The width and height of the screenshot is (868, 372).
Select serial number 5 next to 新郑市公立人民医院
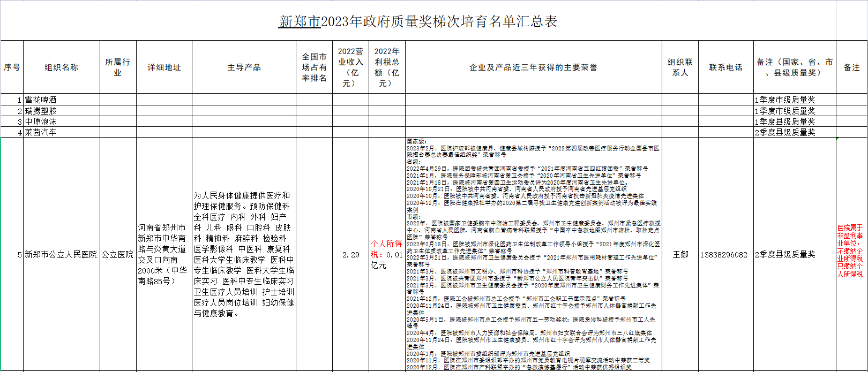point(12,255)
